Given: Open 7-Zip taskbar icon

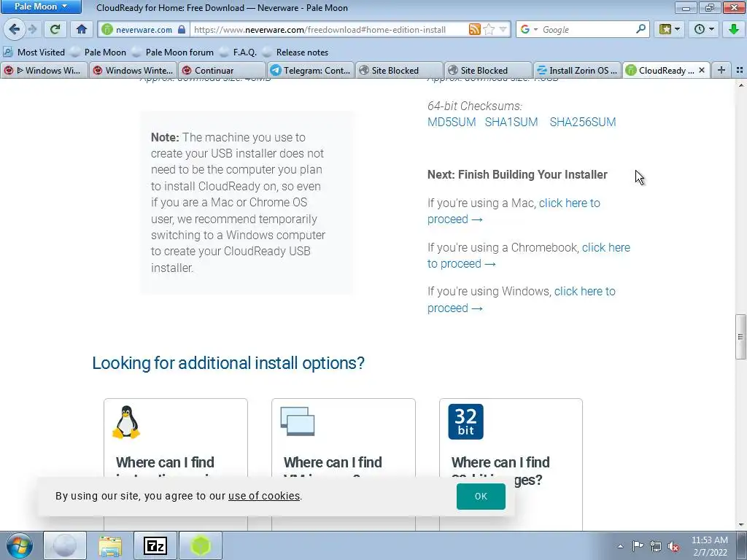Looking at the screenshot, I should (x=155, y=545).
